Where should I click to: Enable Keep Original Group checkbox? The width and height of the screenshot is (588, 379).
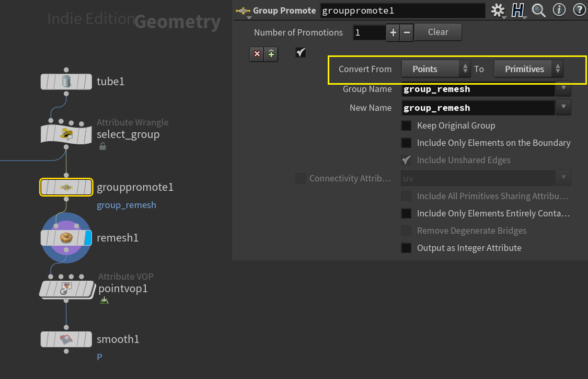406,125
